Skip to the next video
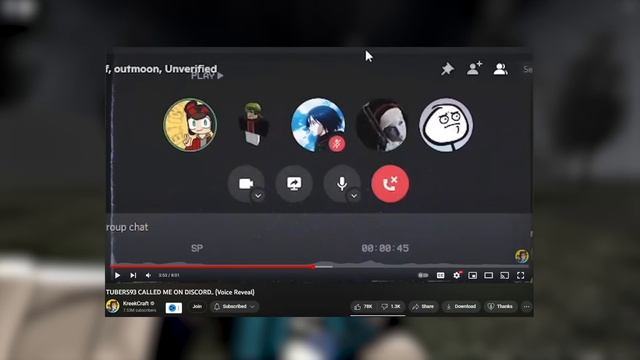The image size is (640, 360). [133, 276]
